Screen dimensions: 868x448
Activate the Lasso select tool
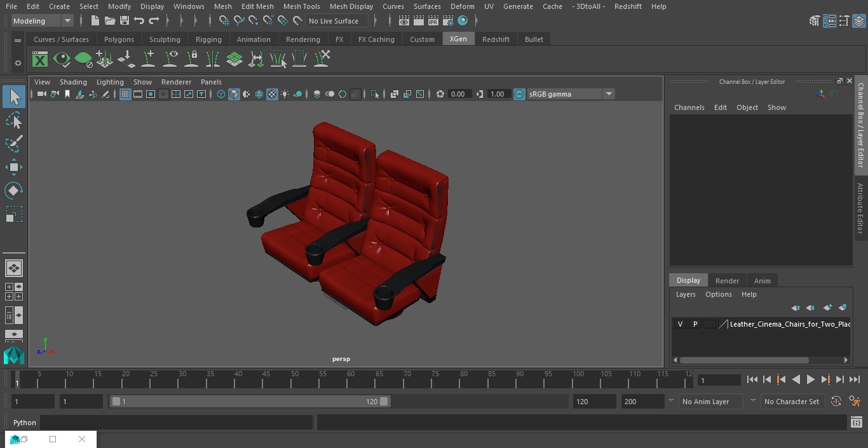14,121
